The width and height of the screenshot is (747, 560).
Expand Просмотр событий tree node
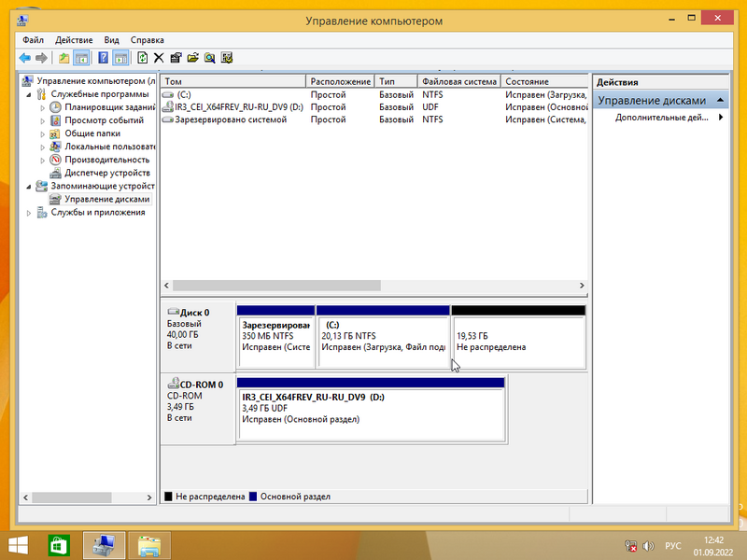(42, 121)
